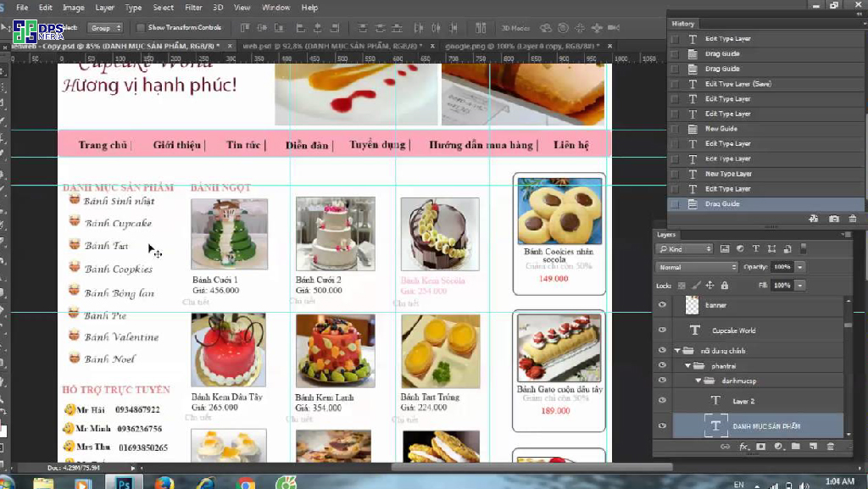Image resolution: width=868 pixels, height=489 pixels.
Task: Open the fx layer style menu
Action: (x=743, y=447)
